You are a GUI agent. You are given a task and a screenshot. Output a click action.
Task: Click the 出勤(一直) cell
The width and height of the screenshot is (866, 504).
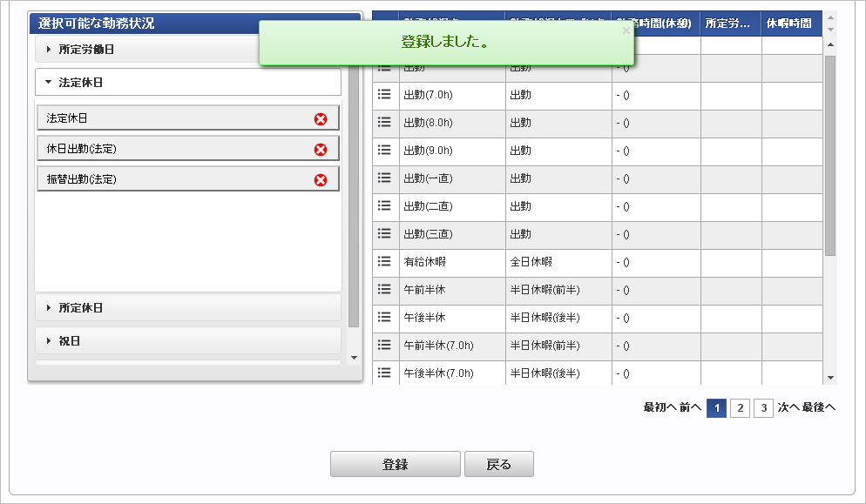click(x=452, y=178)
